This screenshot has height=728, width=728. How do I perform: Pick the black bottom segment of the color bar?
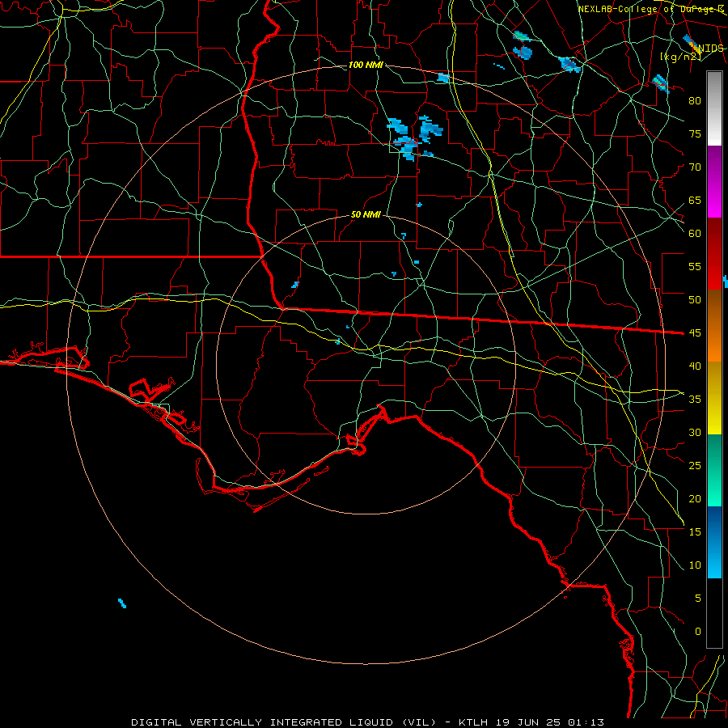714,612
